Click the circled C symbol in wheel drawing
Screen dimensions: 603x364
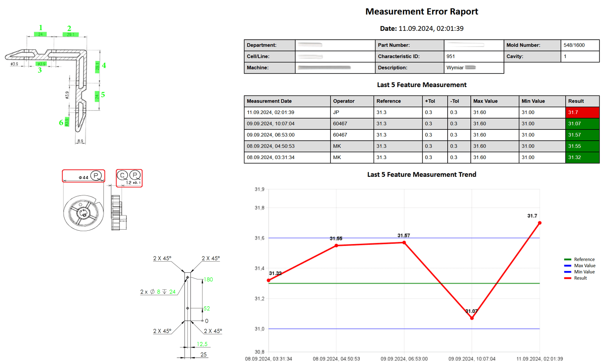(122, 175)
